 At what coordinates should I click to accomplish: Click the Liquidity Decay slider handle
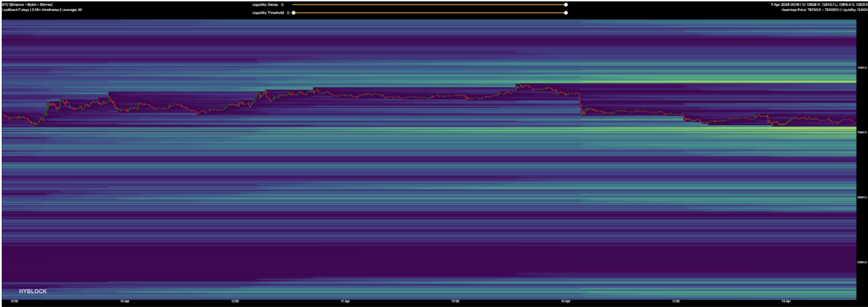point(566,5)
